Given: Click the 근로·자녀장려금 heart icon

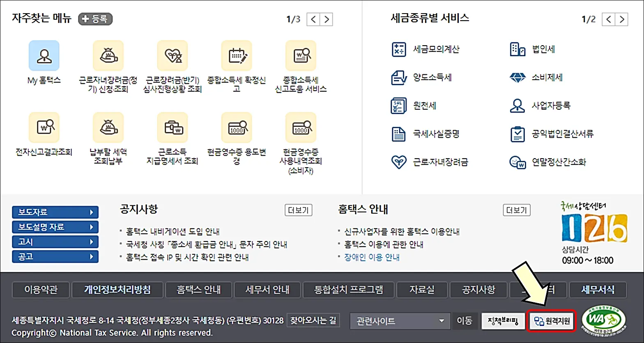Looking at the screenshot, I should (398, 162).
